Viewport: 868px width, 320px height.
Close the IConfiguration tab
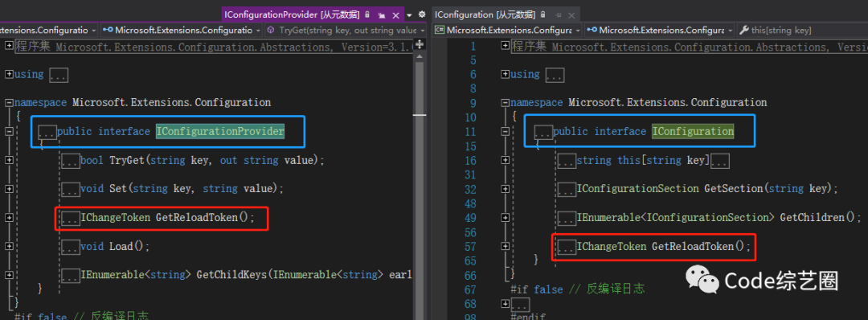(572, 15)
